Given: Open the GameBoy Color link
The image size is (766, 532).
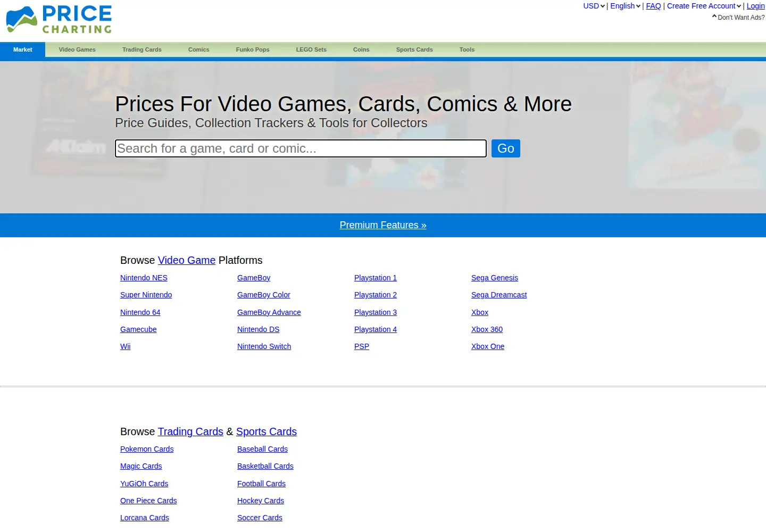Looking at the screenshot, I should pos(264,295).
